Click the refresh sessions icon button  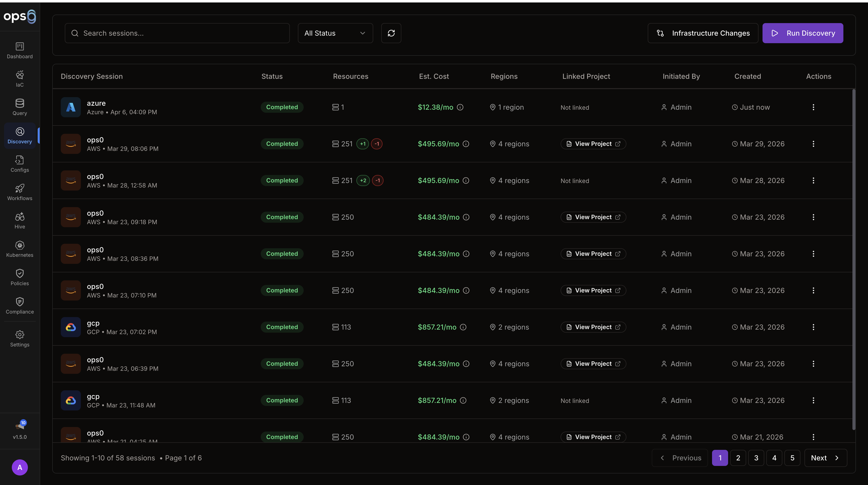point(391,33)
